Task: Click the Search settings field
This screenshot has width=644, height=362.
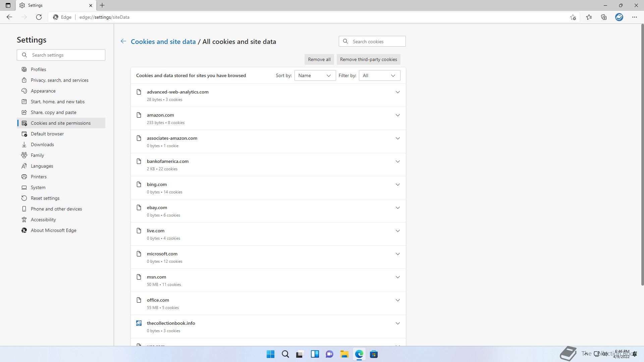Action: click(61, 55)
